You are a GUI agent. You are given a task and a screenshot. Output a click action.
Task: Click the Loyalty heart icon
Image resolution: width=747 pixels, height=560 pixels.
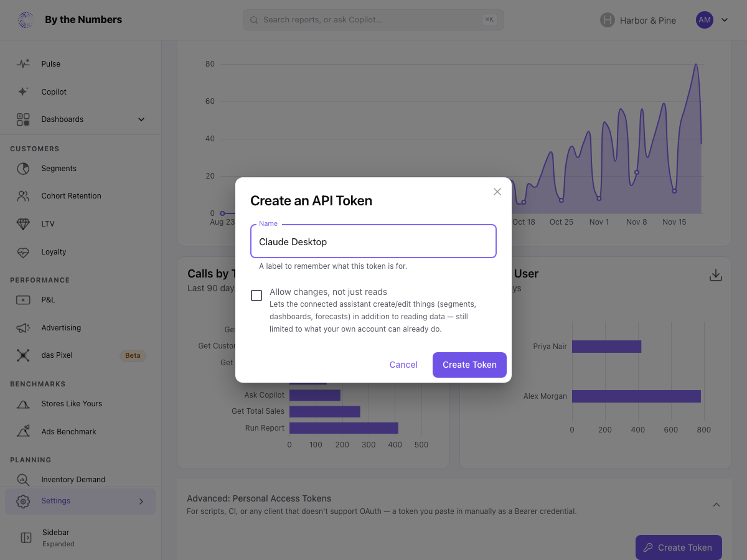23,252
